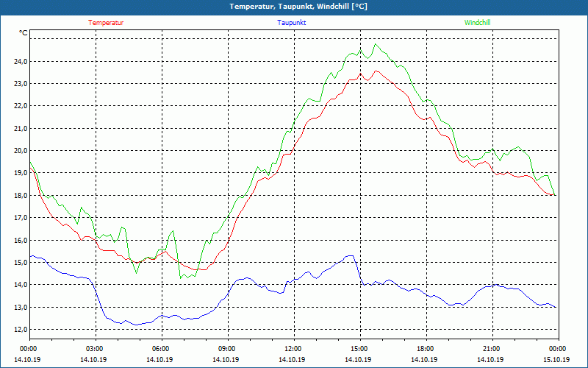Click the 12,0 y-axis value
This screenshot has width=588, height=368.
pyautogui.click(x=19, y=329)
